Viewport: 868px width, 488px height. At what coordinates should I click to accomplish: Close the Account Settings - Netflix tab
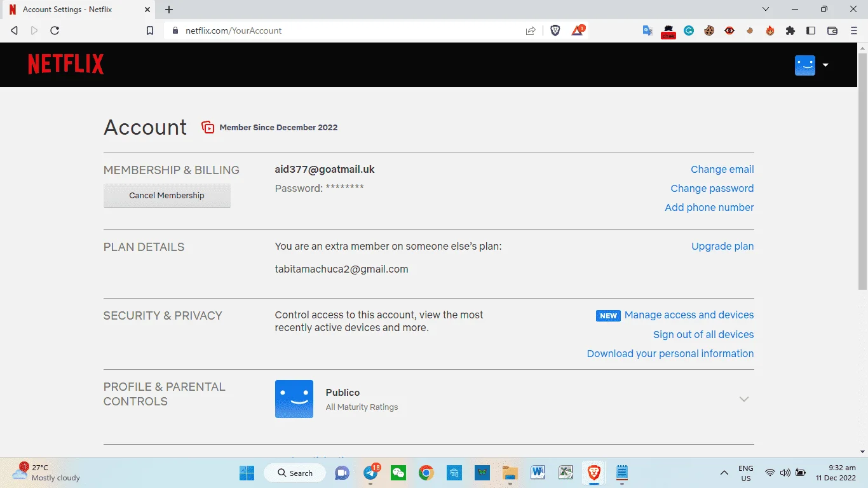147,10
